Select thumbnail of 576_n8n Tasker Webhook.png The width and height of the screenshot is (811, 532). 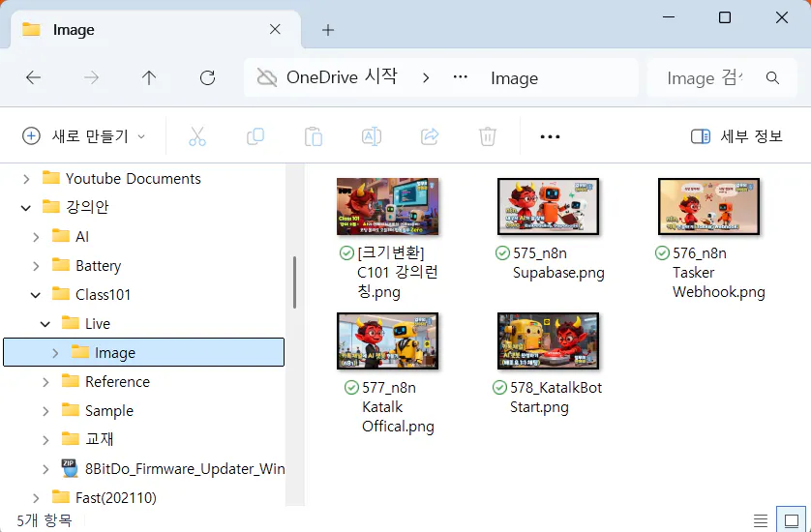click(x=708, y=206)
